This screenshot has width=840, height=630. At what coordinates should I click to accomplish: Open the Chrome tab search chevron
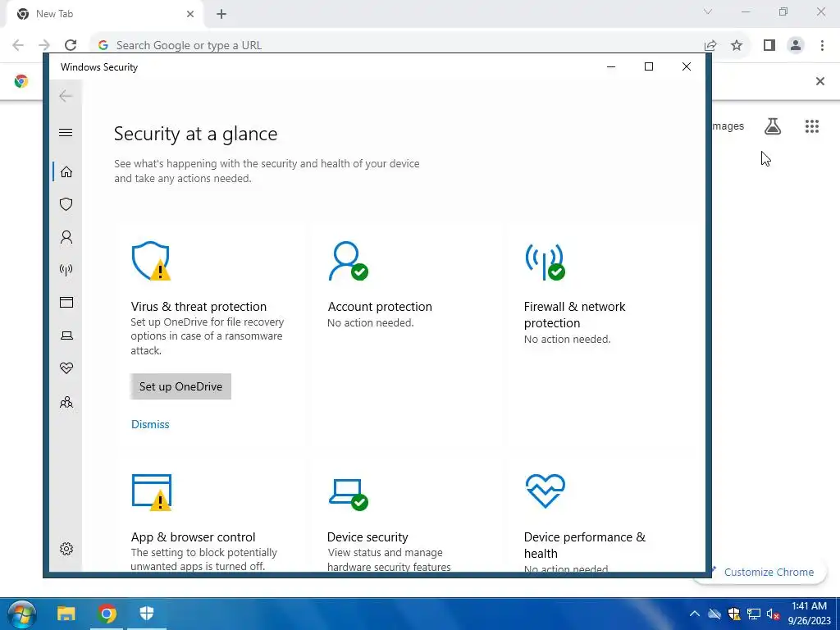coord(708,11)
